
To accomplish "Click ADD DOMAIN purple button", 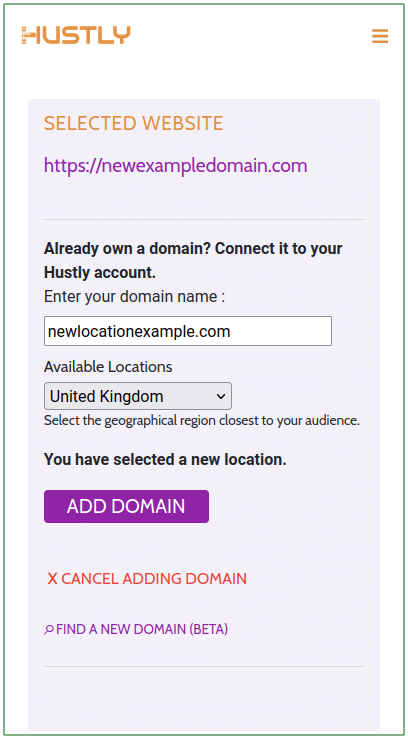I will click(x=126, y=506).
